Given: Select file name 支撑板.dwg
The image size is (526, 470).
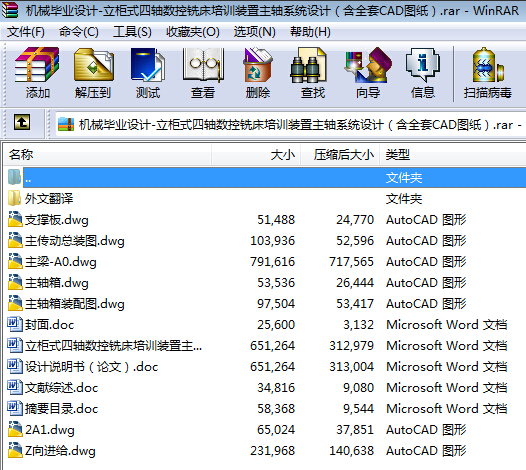Looking at the screenshot, I should 56,220.
